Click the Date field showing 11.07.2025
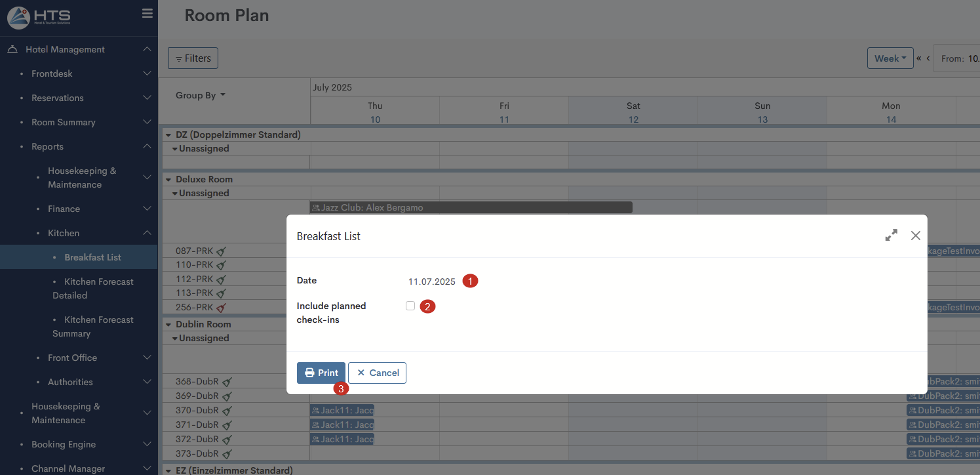The image size is (980, 475). (x=431, y=281)
